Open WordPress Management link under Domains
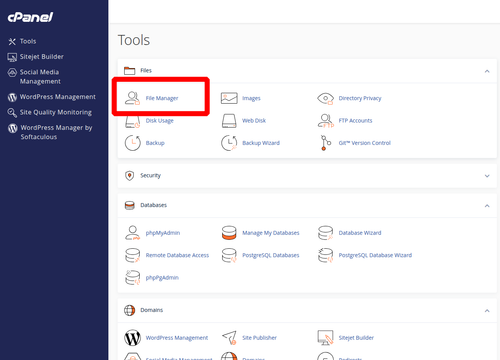 coord(177,338)
